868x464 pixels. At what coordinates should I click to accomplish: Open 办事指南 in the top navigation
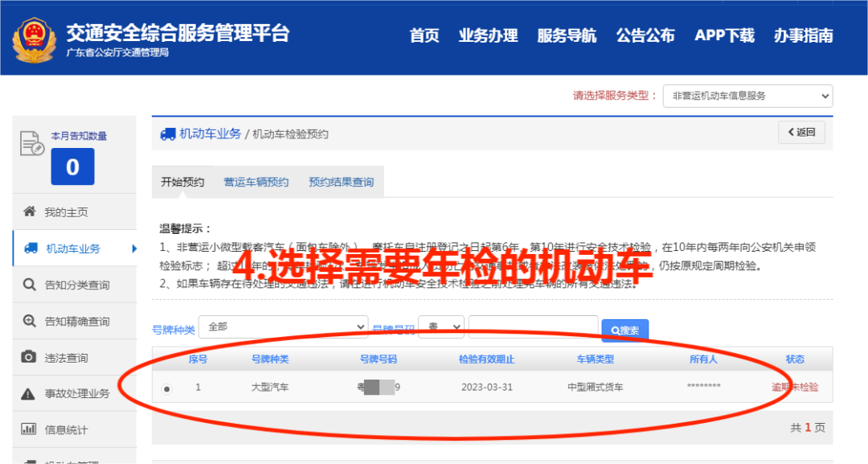803,35
